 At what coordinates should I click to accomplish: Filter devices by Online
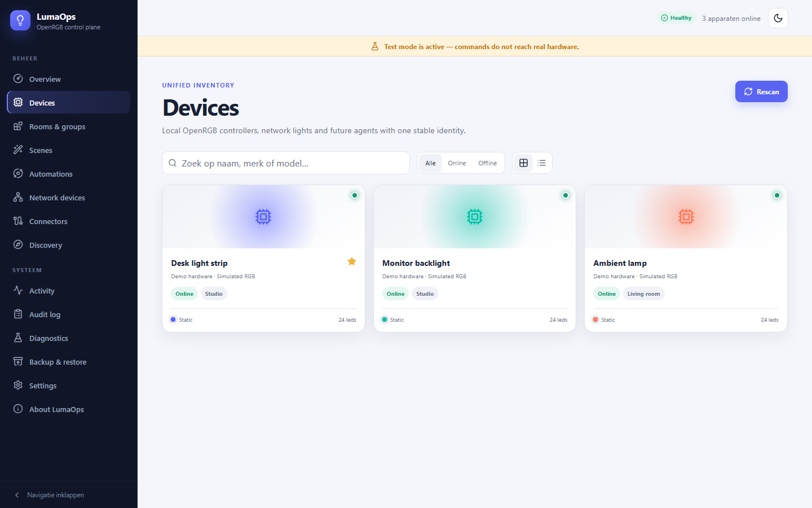(x=457, y=163)
